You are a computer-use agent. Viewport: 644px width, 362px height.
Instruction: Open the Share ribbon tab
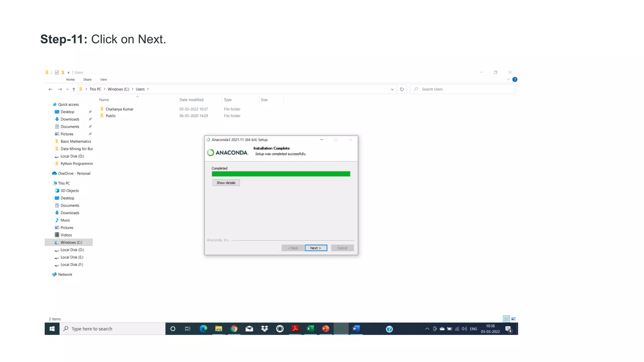(x=87, y=80)
